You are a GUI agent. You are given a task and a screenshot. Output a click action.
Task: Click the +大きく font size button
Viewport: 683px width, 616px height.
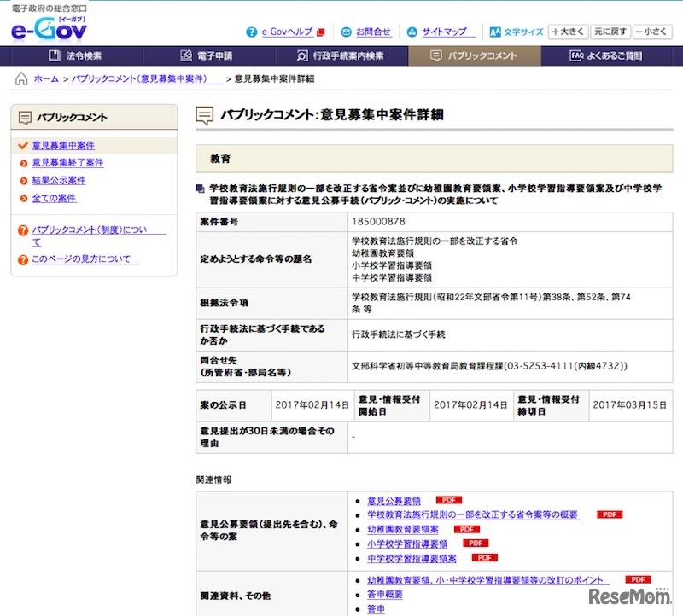(567, 30)
